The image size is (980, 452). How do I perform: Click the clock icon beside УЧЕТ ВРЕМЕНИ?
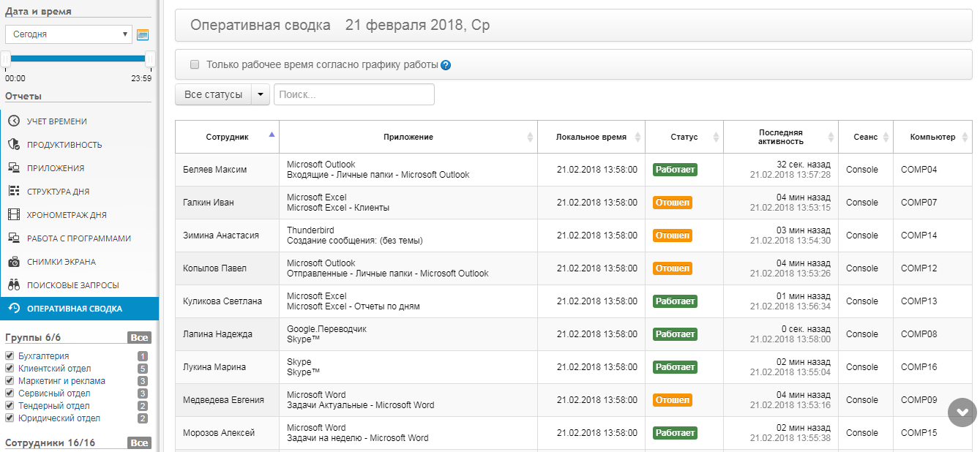(x=14, y=121)
